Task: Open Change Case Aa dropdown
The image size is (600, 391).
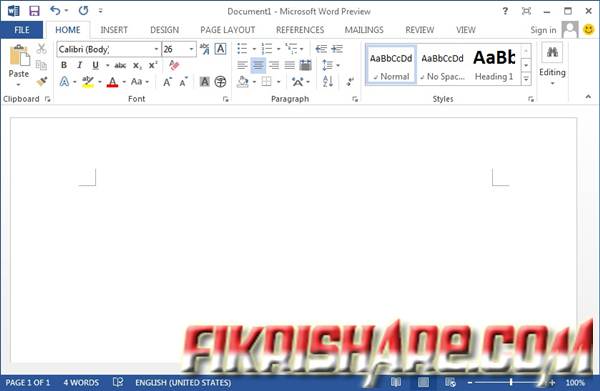Action: coord(140,81)
